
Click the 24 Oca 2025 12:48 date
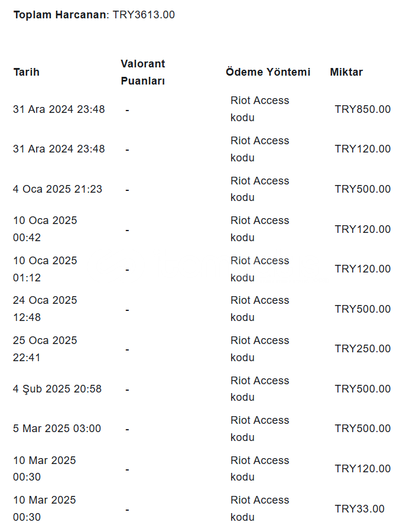[45, 309]
